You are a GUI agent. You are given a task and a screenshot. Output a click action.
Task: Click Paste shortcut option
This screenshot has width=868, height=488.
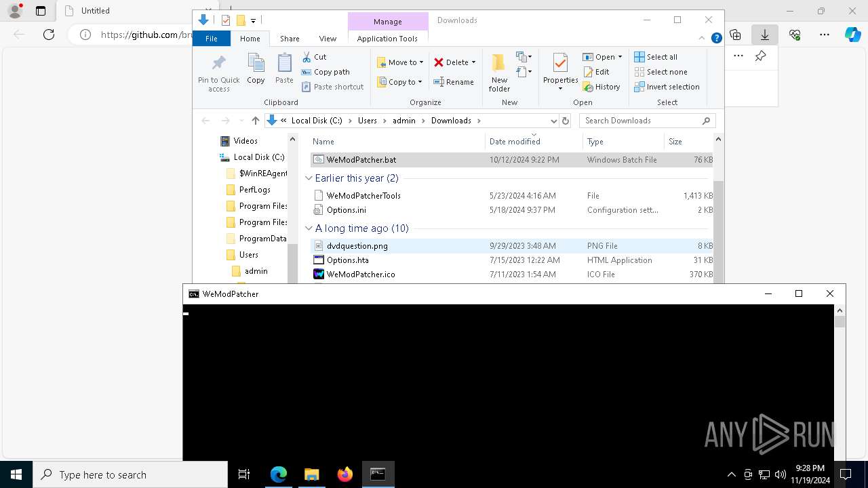(332, 87)
